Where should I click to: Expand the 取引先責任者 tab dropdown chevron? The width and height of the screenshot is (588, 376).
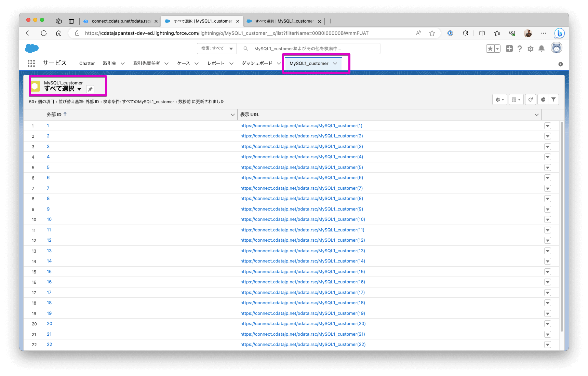point(166,64)
